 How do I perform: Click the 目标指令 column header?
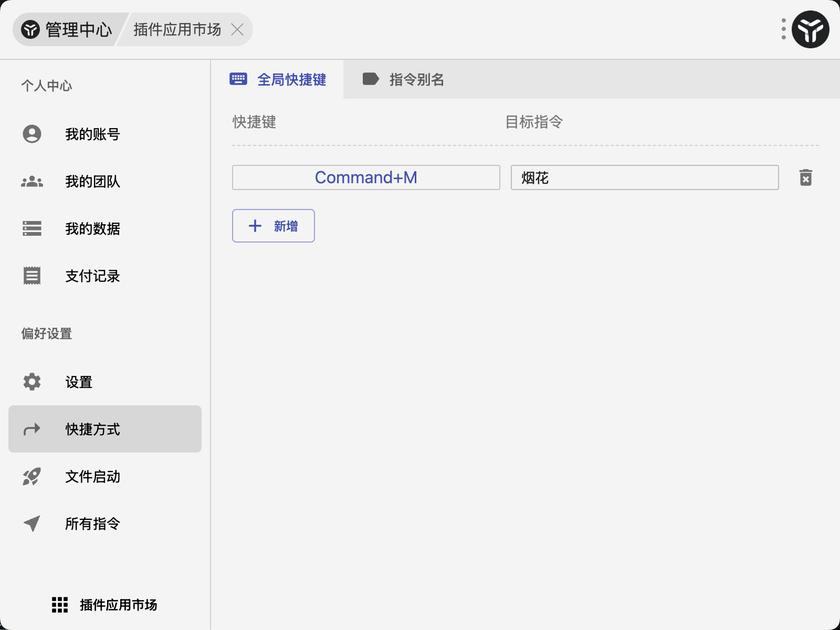pos(534,122)
